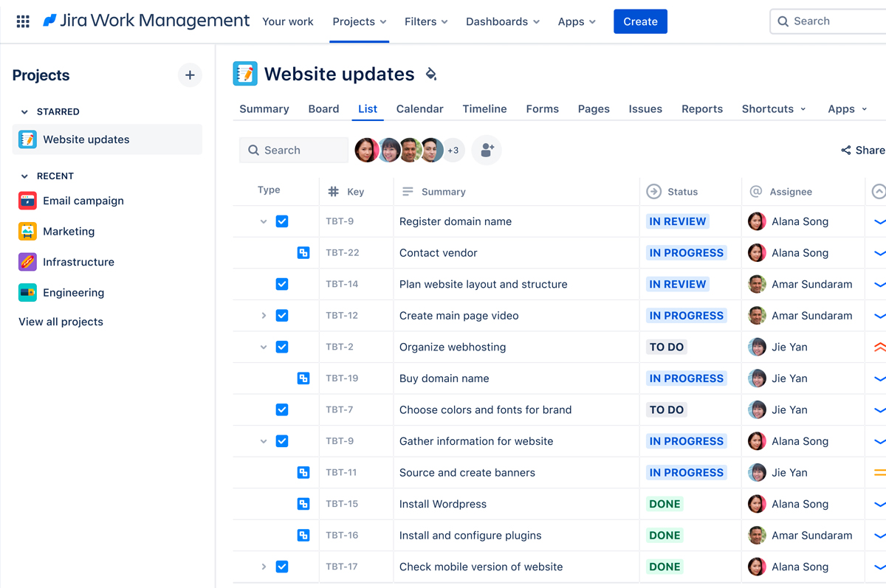Viewport: 886px width, 588px height.
Task: Click the Infrastructure project icon
Action: (27, 262)
